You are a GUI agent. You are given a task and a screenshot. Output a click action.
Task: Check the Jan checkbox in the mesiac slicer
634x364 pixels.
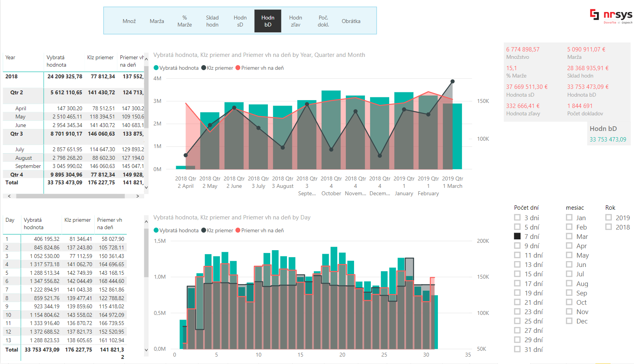tap(569, 217)
